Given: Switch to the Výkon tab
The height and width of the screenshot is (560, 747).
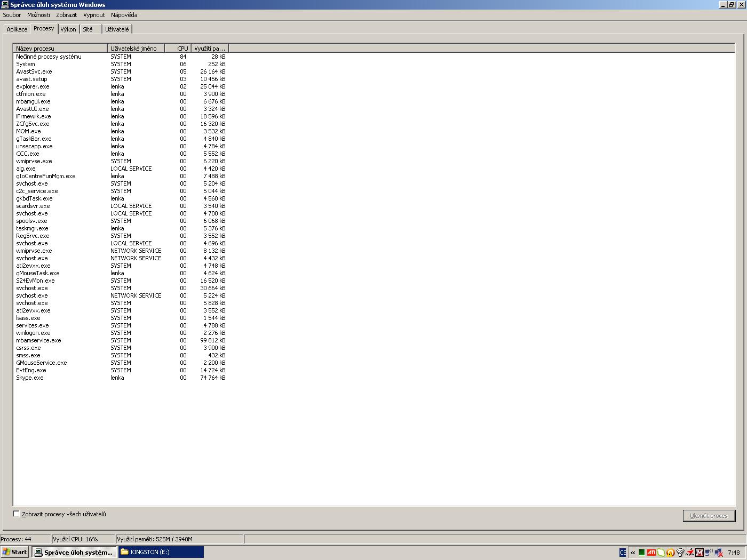Looking at the screenshot, I should click(x=68, y=29).
